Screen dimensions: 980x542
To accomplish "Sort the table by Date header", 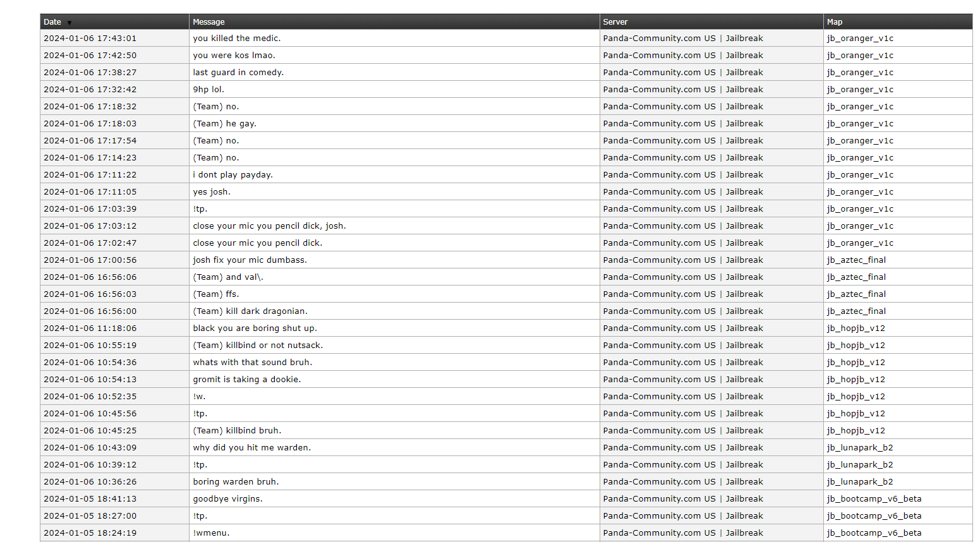I will tap(52, 22).
